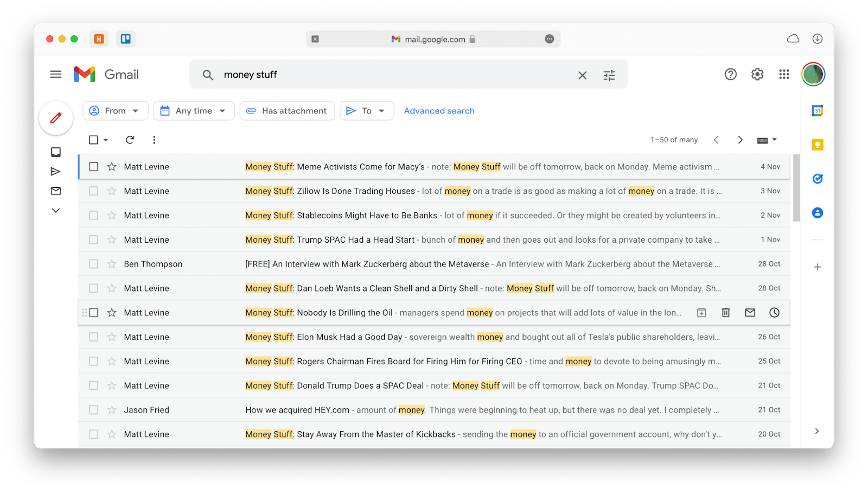
Task: Check the Trump SPAC Had a Head Start email
Action: 93,239
